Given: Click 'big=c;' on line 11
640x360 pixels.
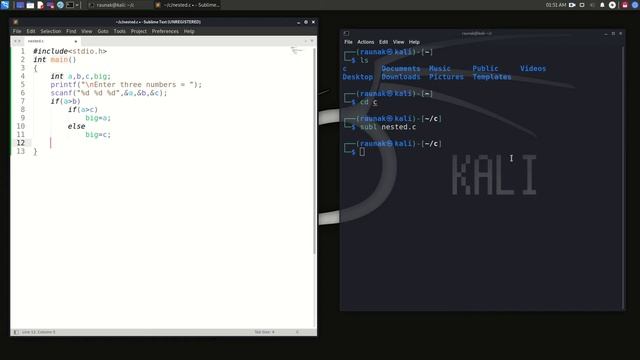Looking at the screenshot, I should pos(98,134).
